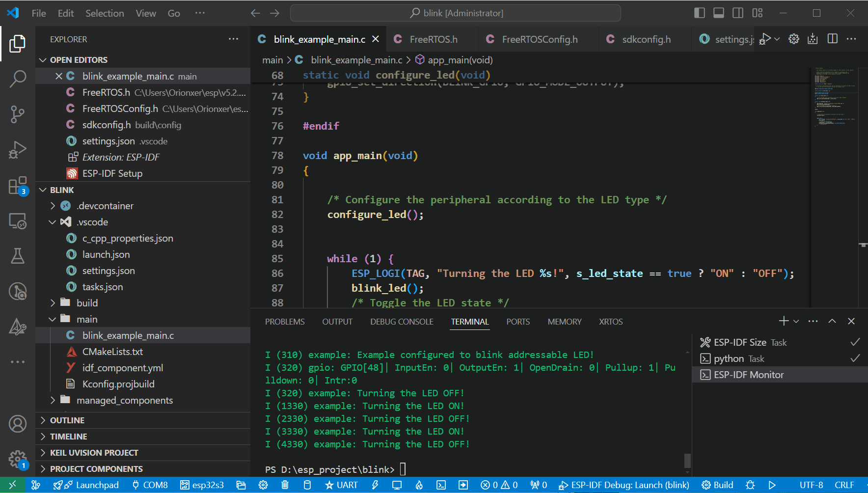
Task: Switch to the FreeRTOS.h editor tab
Action: [432, 39]
